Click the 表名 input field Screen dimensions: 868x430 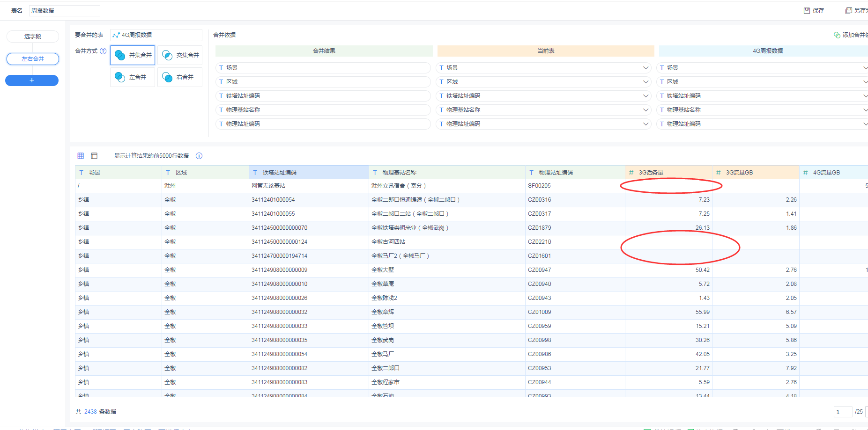(x=65, y=11)
